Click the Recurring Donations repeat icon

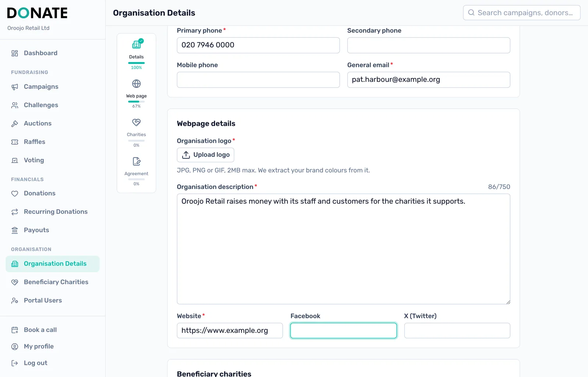point(15,212)
